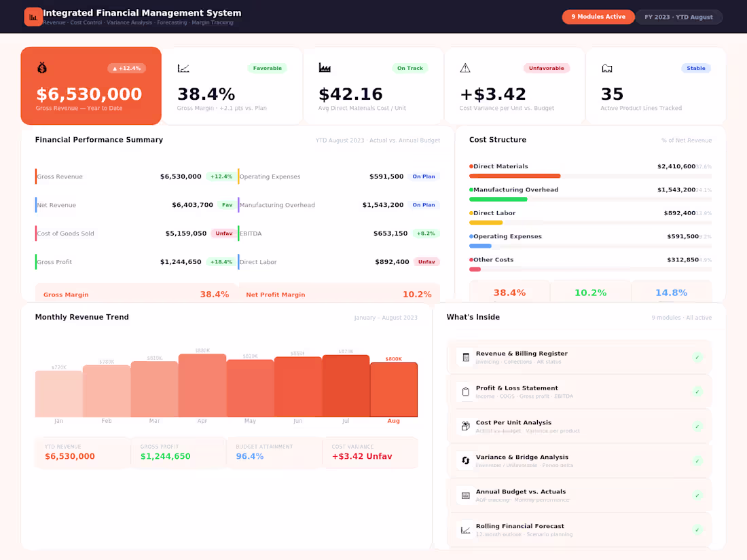Open the Variance & Bridge Analysis module
The width and height of the screenshot is (747, 560).
(x=579, y=460)
